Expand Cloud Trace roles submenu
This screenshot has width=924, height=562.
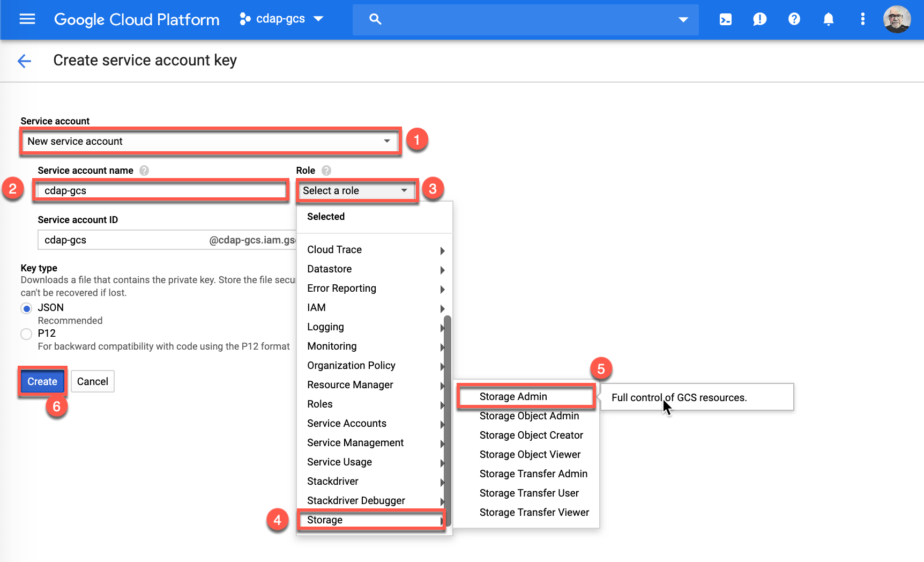point(374,250)
